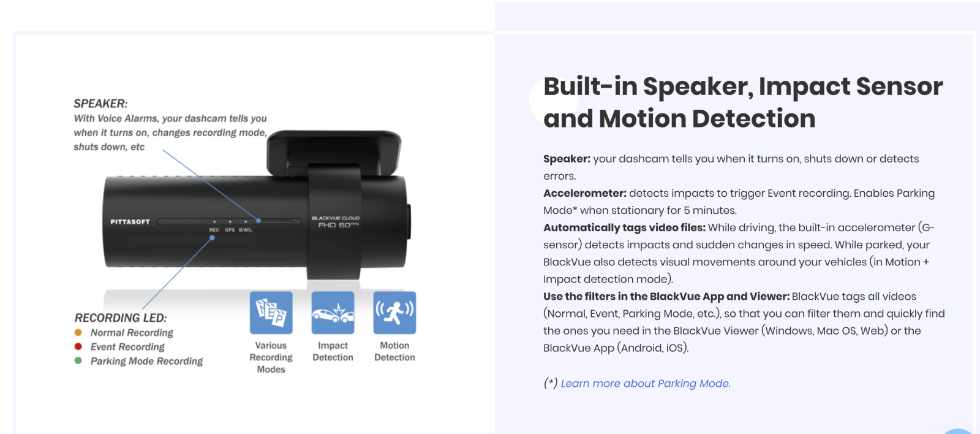Click the Accelerometer: bold label
This screenshot has height=434, width=980.
click(x=585, y=193)
